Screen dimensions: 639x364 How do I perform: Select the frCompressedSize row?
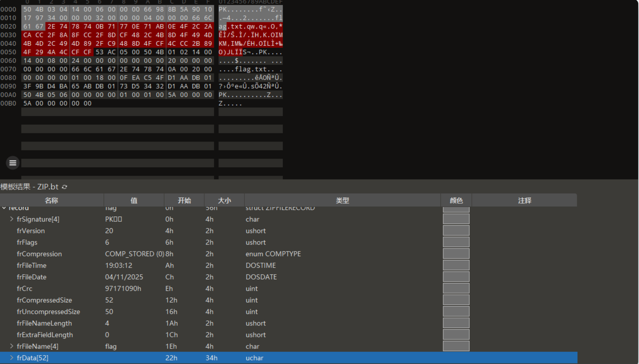(x=44, y=300)
